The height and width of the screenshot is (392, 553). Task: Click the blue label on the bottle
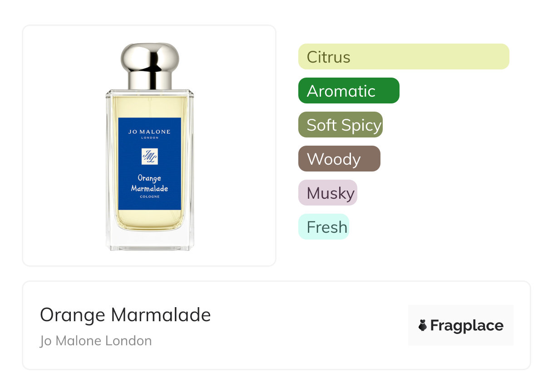[150, 164]
